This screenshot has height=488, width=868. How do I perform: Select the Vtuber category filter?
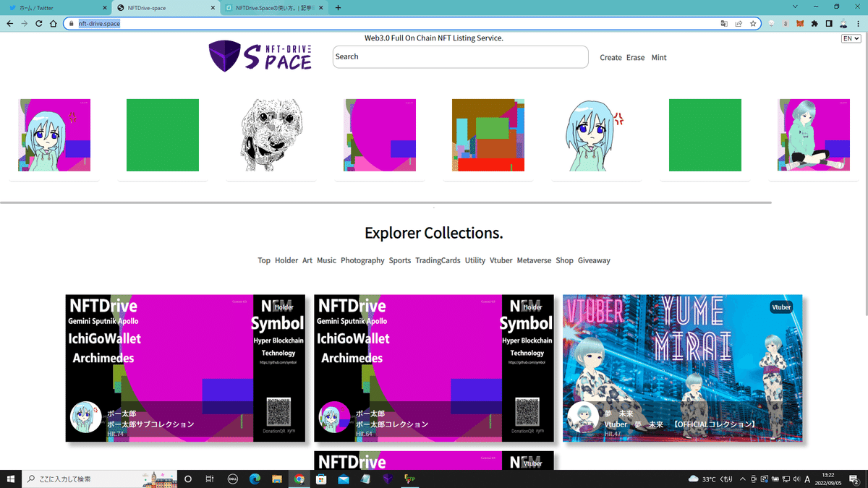[x=501, y=260]
